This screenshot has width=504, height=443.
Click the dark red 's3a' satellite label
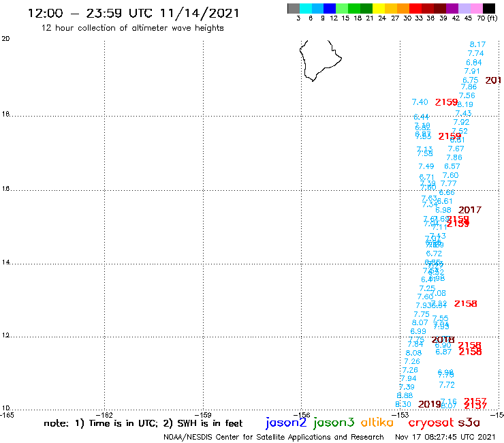click(469, 423)
